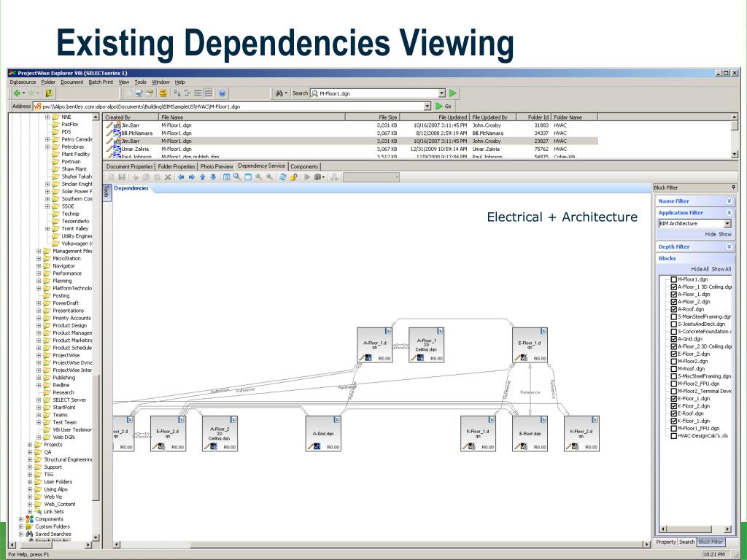Collapse the Application Filter section
The height and width of the screenshot is (560, 747).
729,213
